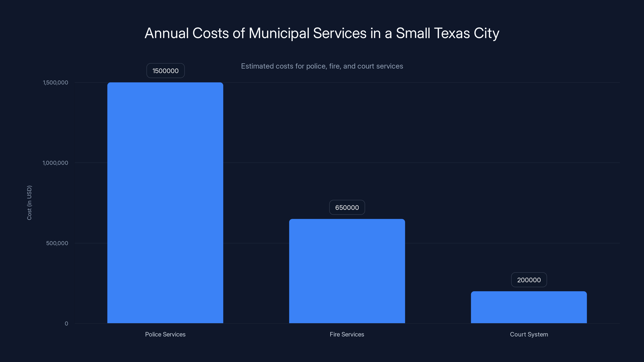Select the Court System axis label
This screenshot has height=362, width=644.
pyautogui.click(x=529, y=334)
